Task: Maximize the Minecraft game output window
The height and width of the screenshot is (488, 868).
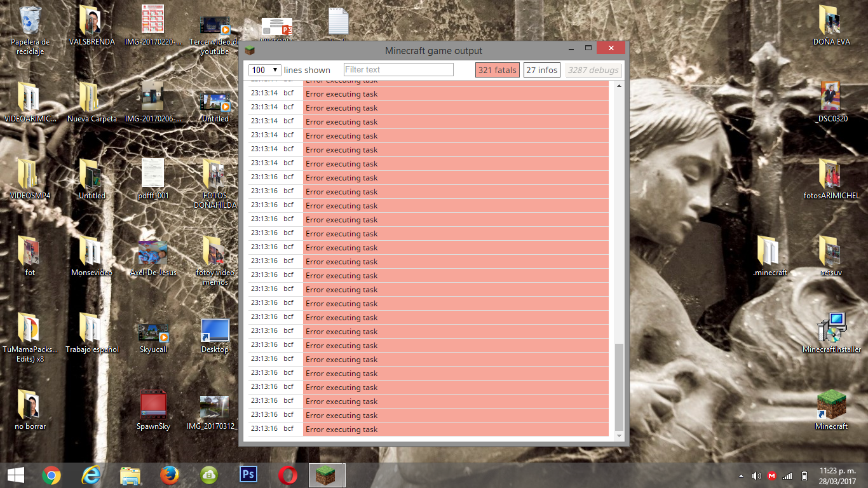Action: 588,48
